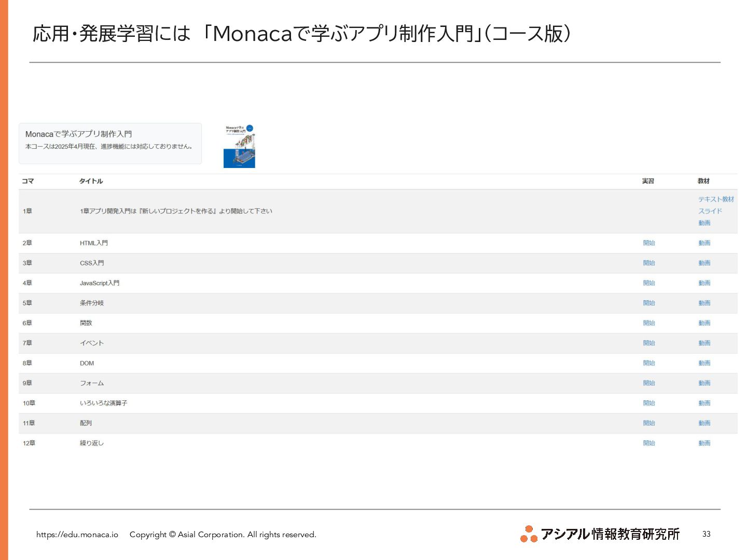Click the slide page number 33
The width and height of the screenshot is (747, 560).
pyautogui.click(x=707, y=534)
